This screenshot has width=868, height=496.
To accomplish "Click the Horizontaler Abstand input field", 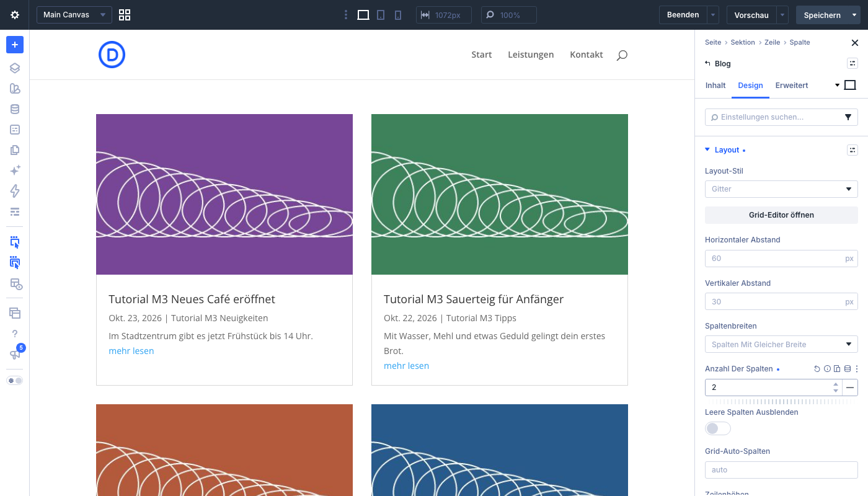I will 781,259.
